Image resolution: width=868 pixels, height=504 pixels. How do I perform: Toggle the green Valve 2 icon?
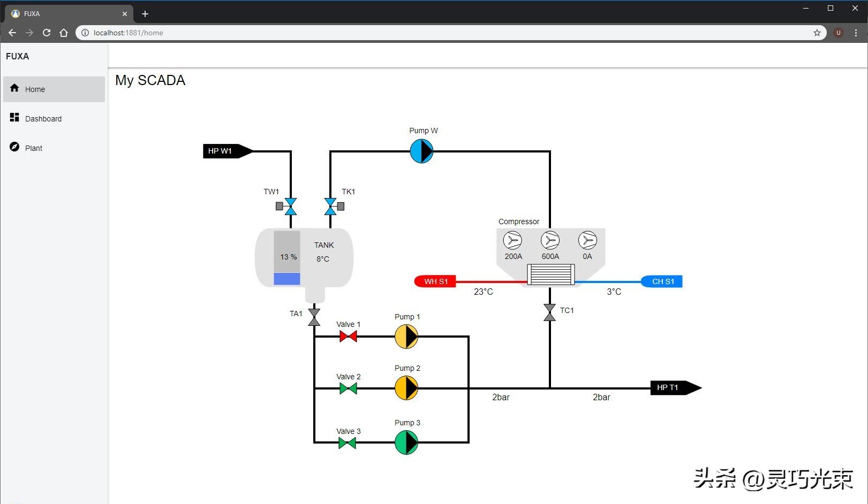[x=348, y=388]
